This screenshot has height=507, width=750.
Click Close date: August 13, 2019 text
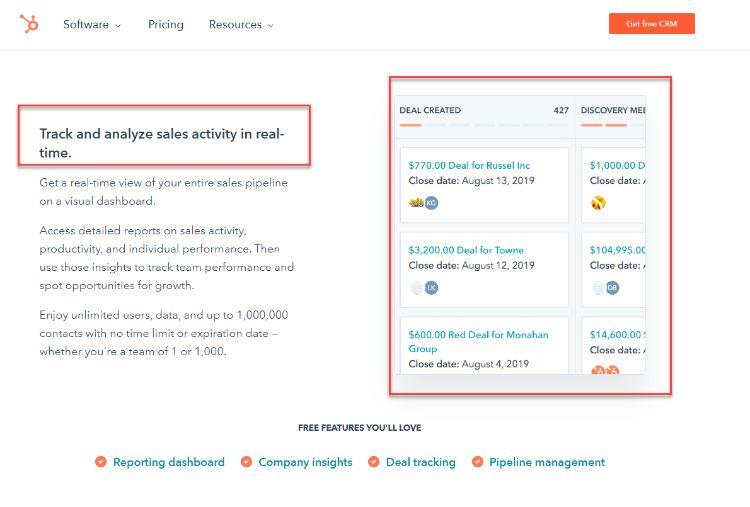[471, 181]
